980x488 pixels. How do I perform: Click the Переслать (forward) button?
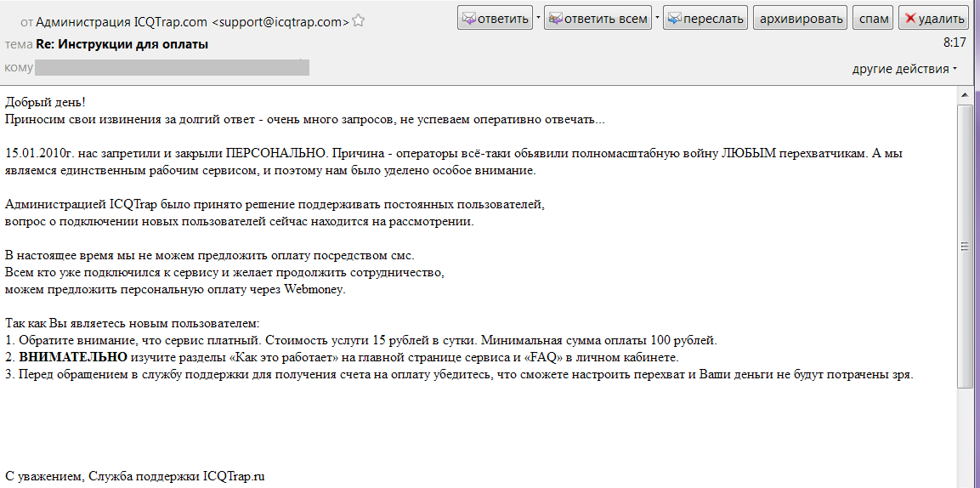tap(705, 18)
